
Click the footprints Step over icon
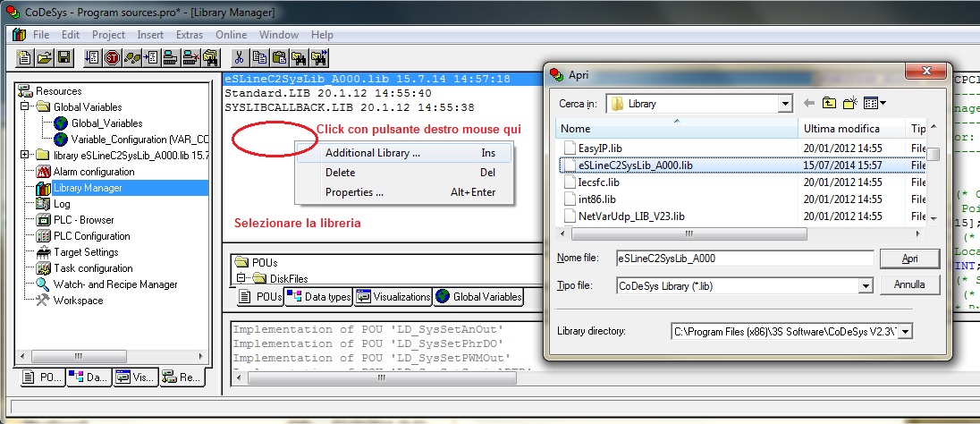pos(131,58)
